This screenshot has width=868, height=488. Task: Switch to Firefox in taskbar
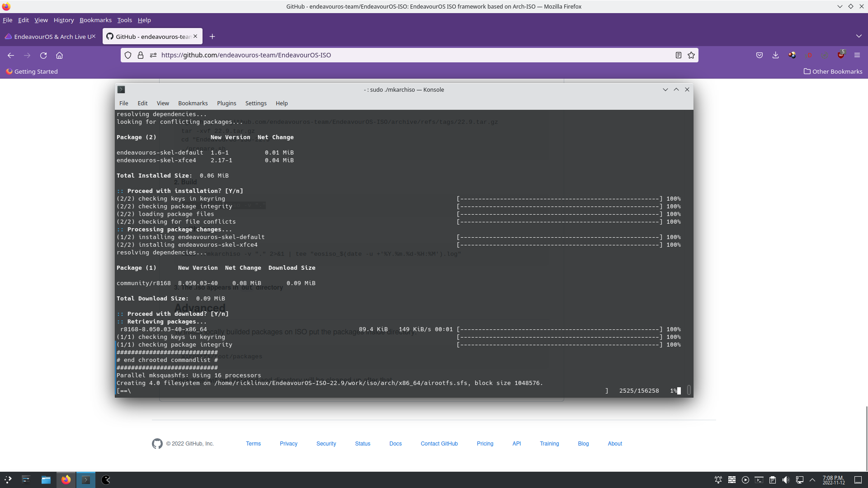(x=66, y=480)
